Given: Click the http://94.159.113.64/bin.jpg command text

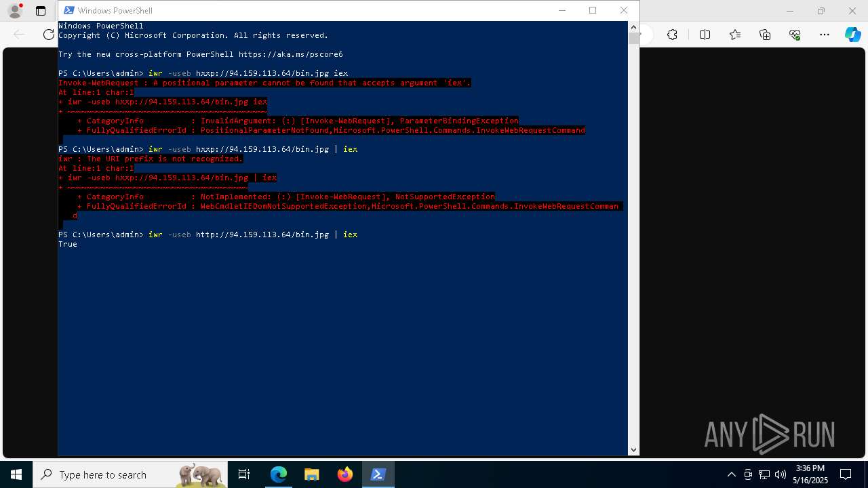Looking at the screenshot, I should (x=262, y=235).
